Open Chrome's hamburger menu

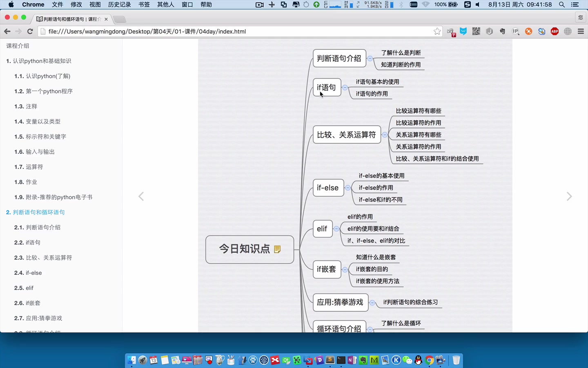click(580, 31)
